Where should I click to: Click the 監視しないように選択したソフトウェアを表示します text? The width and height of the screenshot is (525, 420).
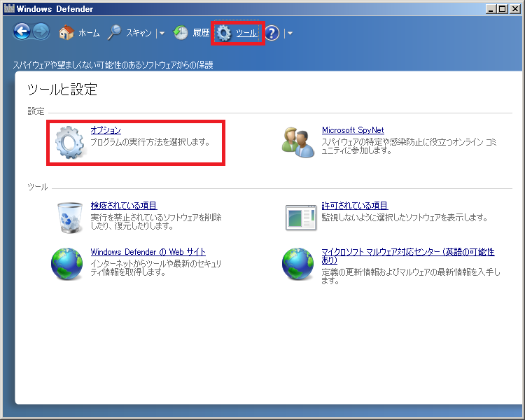coord(405,218)
